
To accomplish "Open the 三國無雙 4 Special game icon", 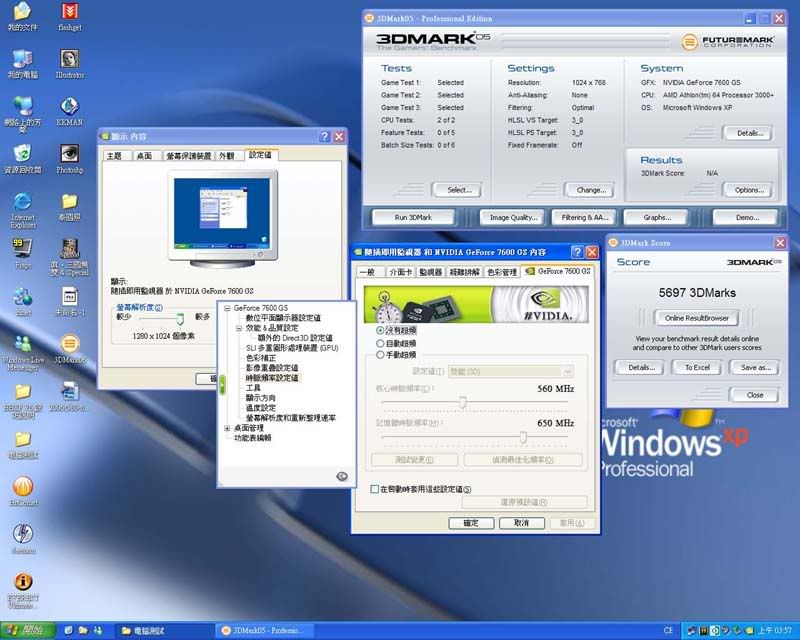I will click(70, 257).
